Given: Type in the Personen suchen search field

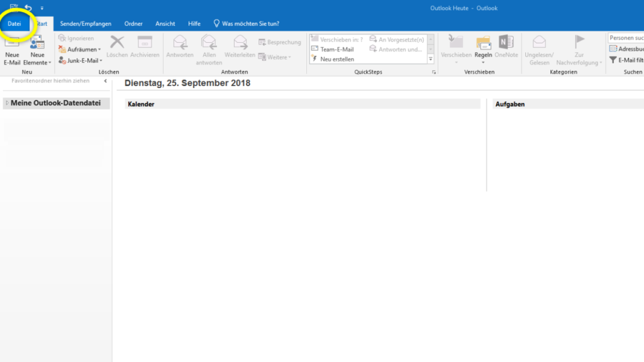Looking at the screenshot, I should [x=625, y=37].
